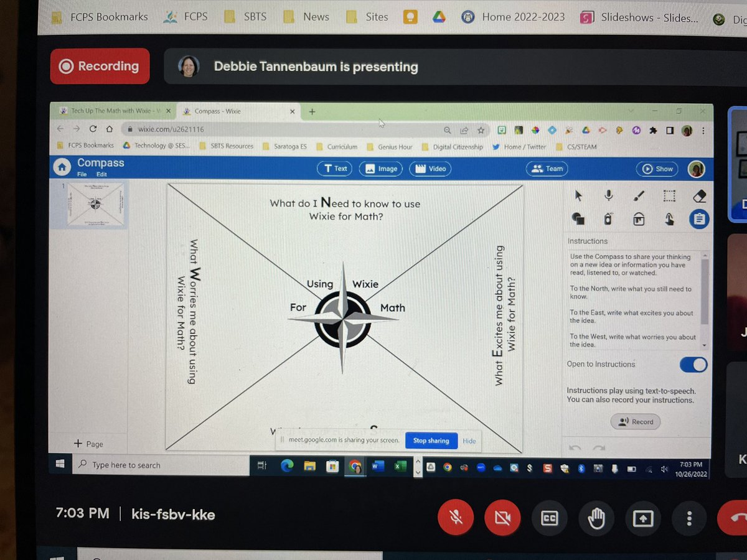Open Excel from the Windows taskbar
Screen dimensions: 747x560
(x=400, y=465)
